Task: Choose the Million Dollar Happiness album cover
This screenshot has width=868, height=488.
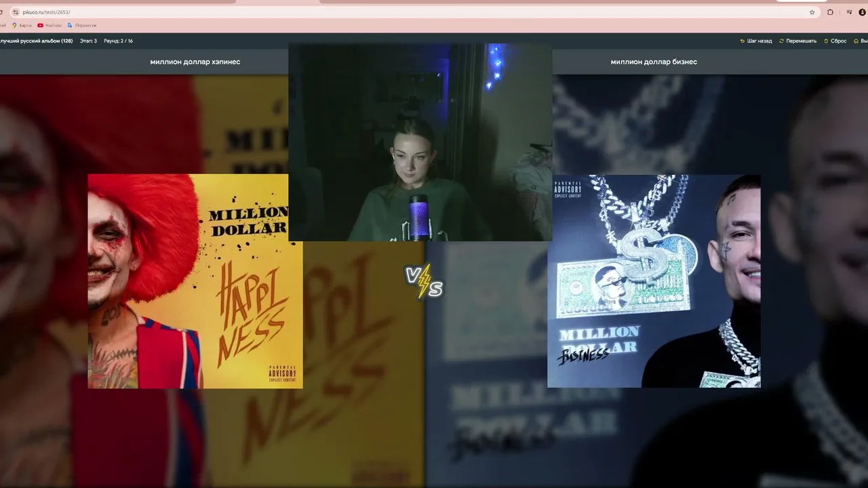Action: [195, 281]
